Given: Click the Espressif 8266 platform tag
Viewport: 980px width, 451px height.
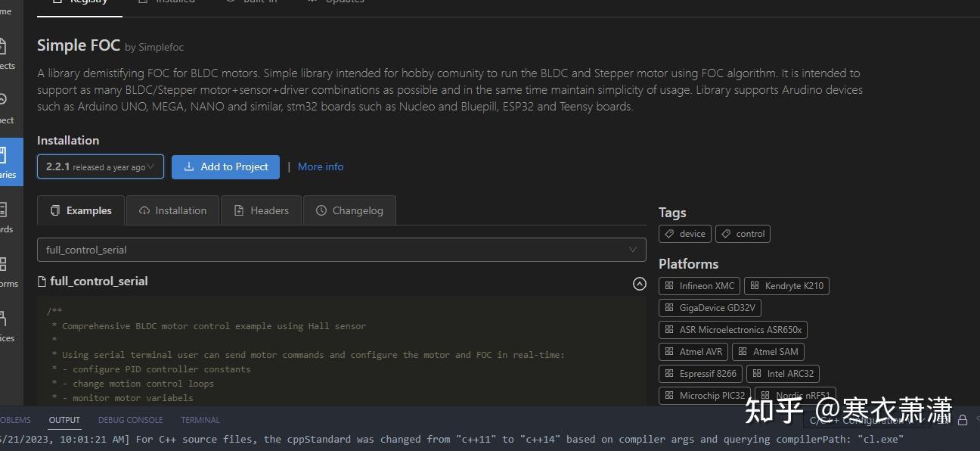Looking at the screenshot, I should (699, 373).
